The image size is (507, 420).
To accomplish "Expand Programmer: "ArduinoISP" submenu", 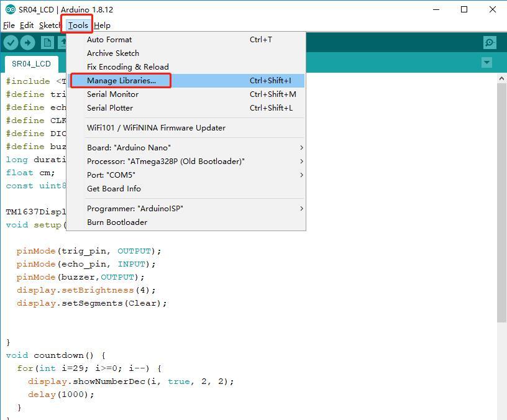I will [x=186, y=209].
